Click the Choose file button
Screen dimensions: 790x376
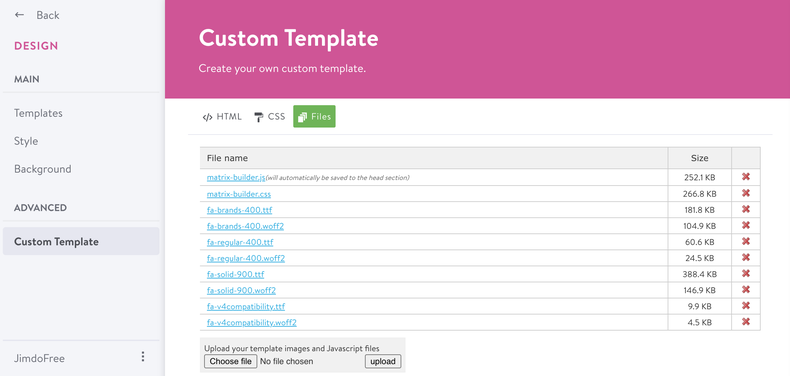click(x=231, y=361)
